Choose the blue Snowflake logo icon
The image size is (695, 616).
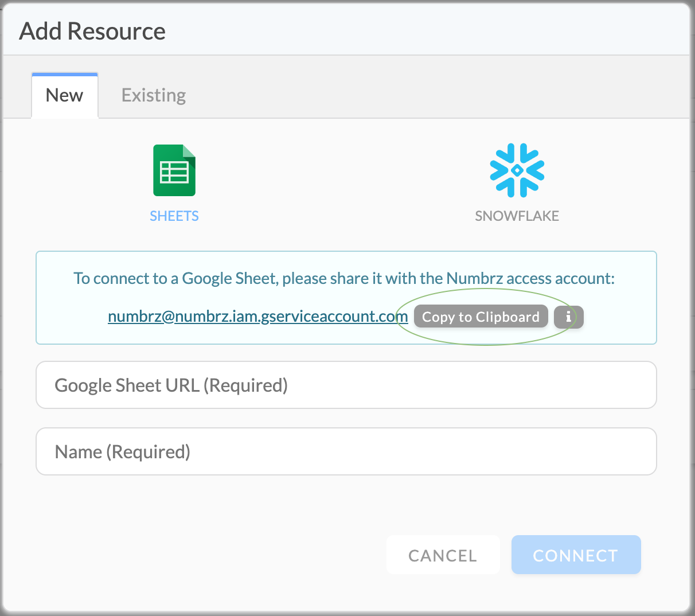click(x=517, y=170)
